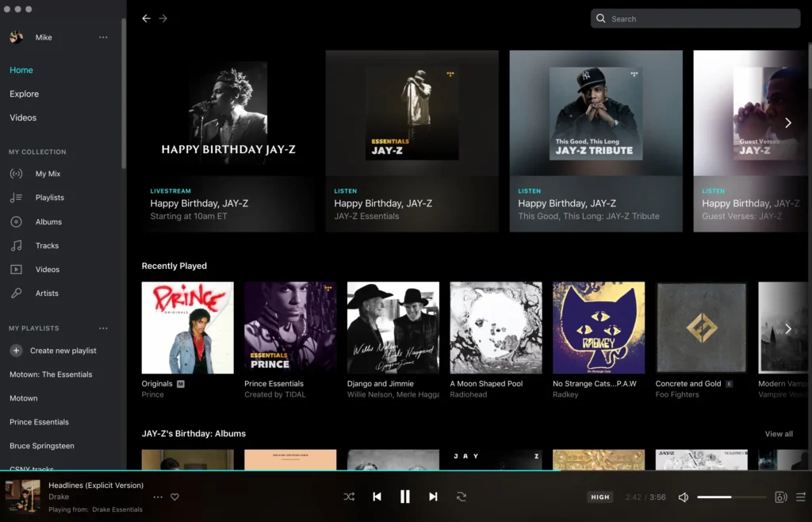
Task: Open the sound output device icon
Action: [x=780, y=497]
